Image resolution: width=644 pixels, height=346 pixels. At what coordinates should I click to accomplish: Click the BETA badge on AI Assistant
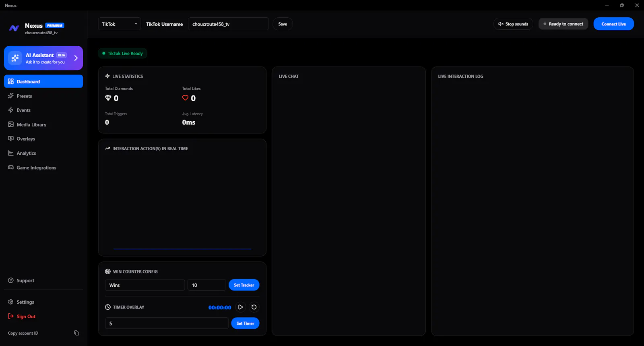click(x=62, y=55)
